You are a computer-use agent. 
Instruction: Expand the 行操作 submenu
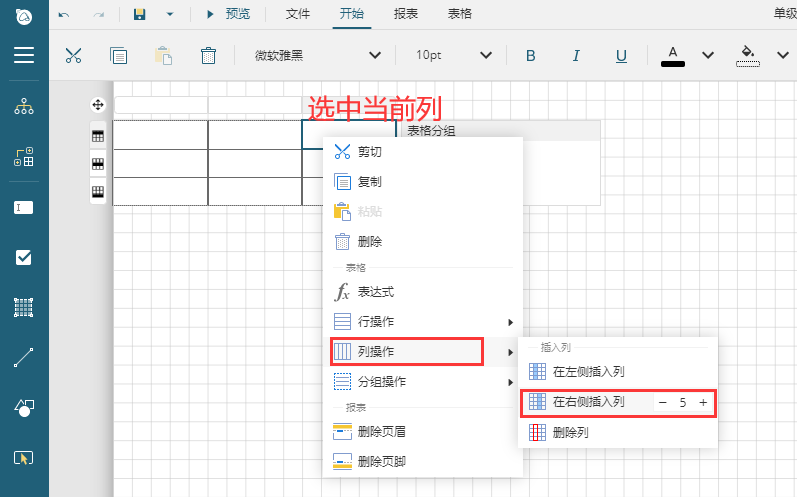tap(422, 322)
